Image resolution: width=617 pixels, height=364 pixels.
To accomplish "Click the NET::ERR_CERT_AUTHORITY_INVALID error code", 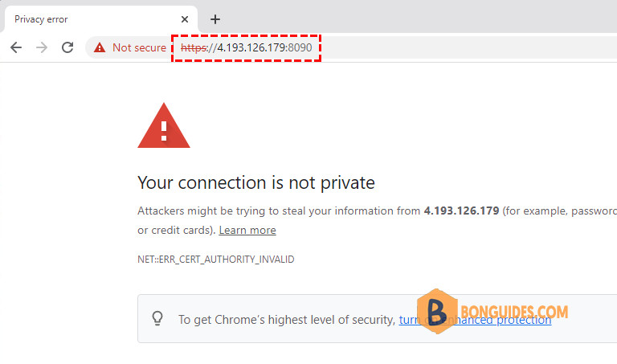I will (x=215, y=260).
